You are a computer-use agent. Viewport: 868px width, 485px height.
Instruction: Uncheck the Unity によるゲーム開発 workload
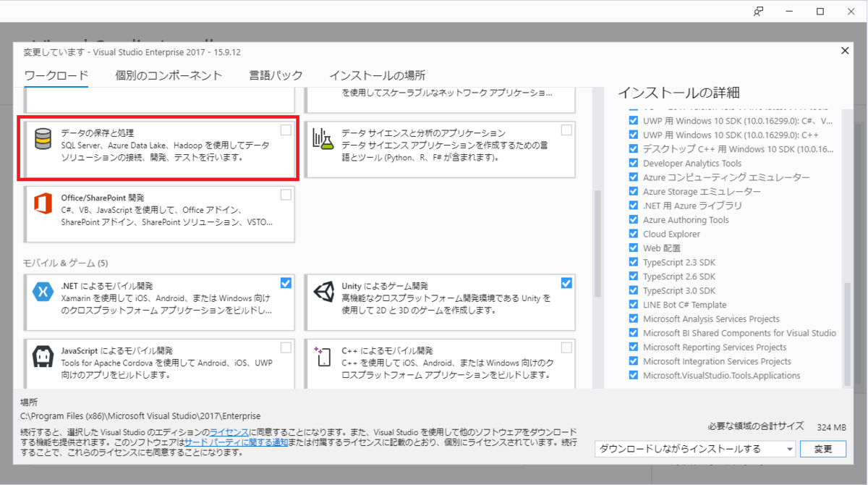pos(566,282)
